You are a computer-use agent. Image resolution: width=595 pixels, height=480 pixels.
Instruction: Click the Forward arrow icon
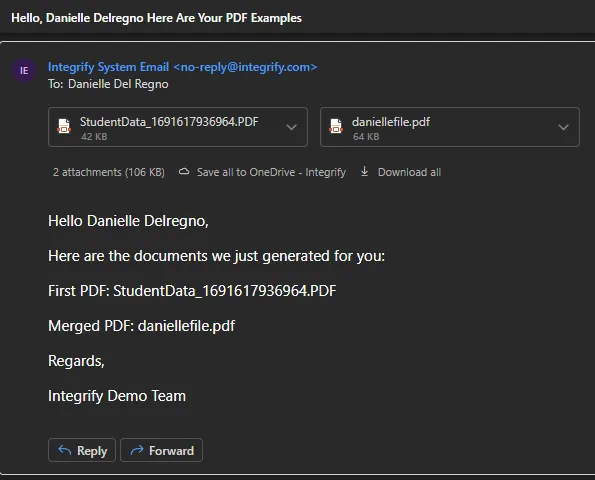pos(137,450)
